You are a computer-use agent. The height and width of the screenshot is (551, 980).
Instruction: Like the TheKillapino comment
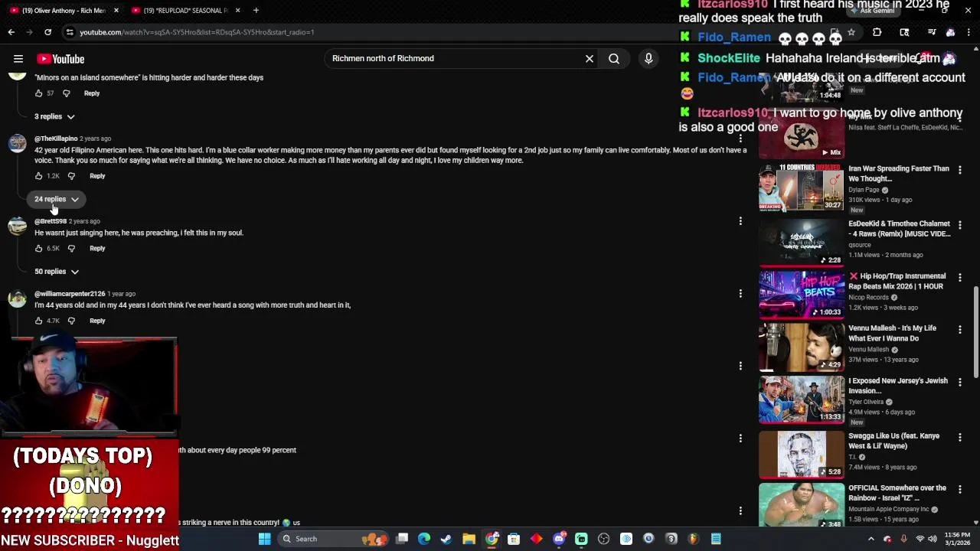39,176
